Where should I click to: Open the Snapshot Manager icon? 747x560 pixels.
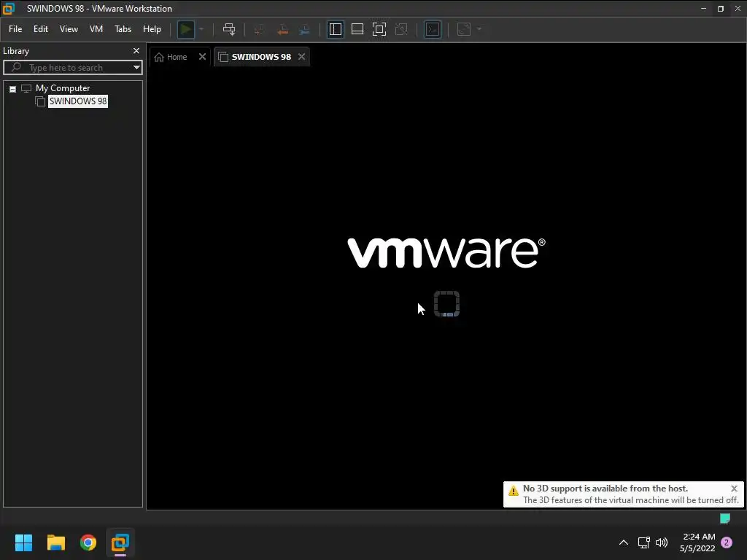click(304, 29)
